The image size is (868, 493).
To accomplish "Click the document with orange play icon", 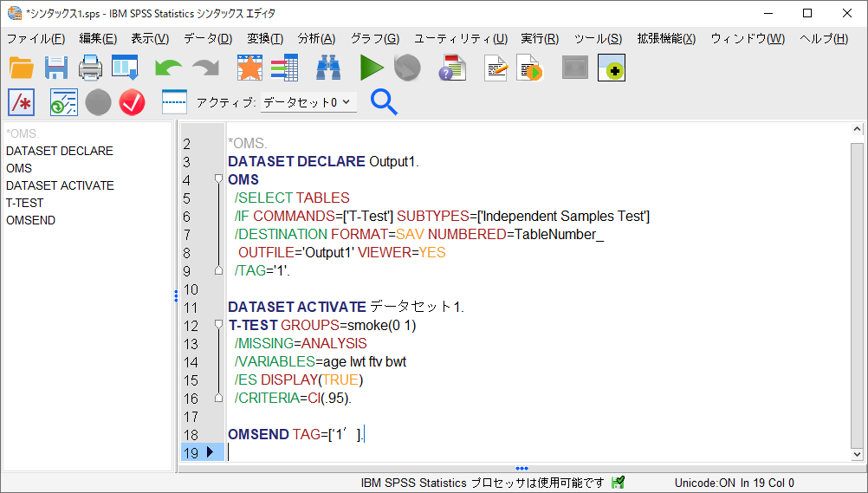I will coord(529,68).
